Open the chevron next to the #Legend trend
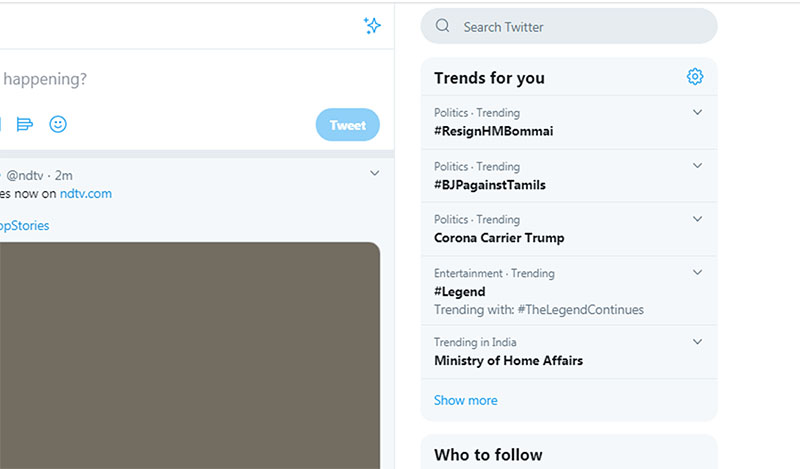The width and height of the screenshot is (800, 469). 698,272
